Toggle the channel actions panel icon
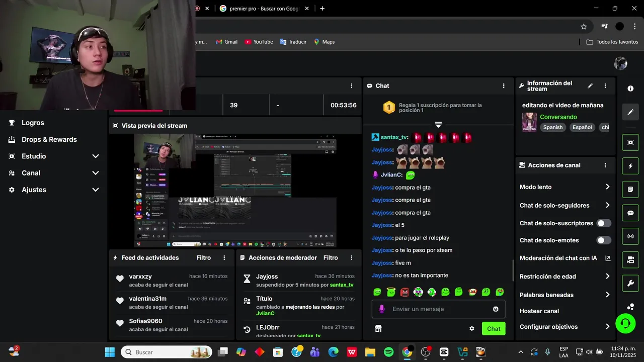Image resolution: width=644 pixels, height=362 pixels. pyautogui.click(x=630, y=260)
